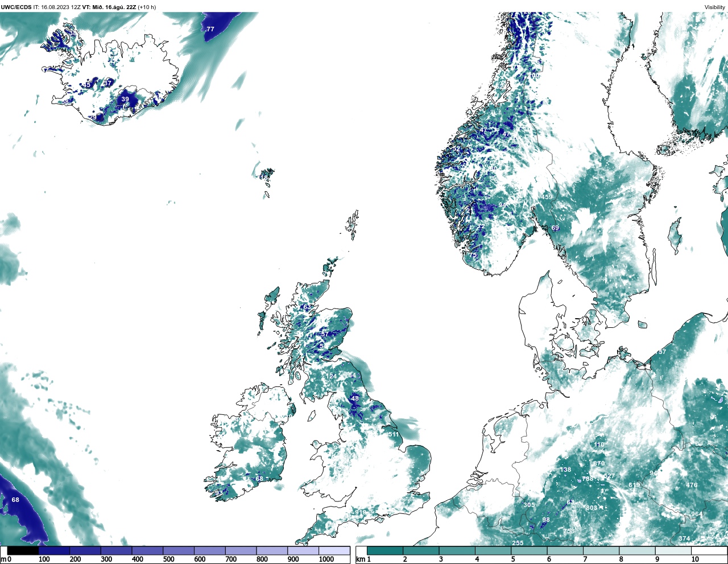Click the '476' value in eastern Europe
728x564 pixels.
(692, 485)
